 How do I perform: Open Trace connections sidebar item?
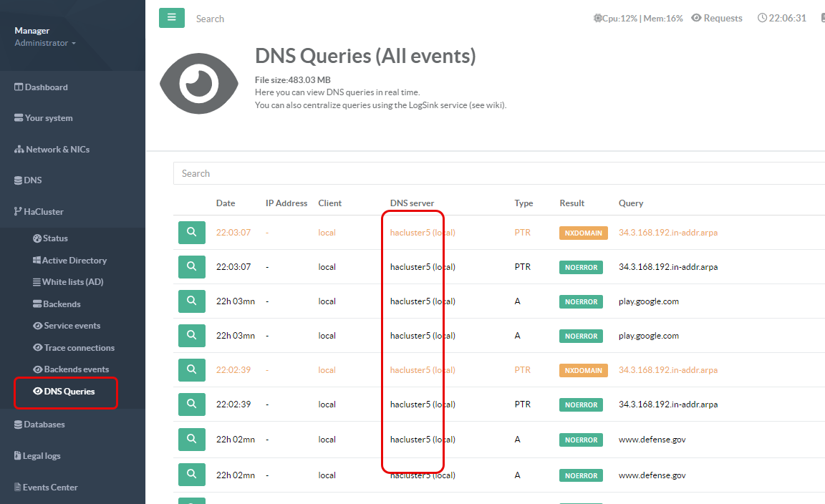[x=79, y=348]
